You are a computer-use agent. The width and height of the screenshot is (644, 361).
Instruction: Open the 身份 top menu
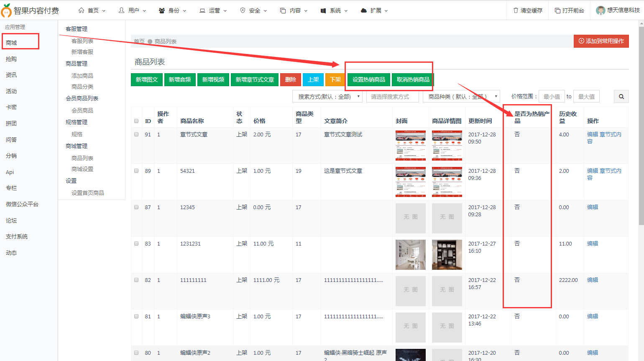(173, 10)
